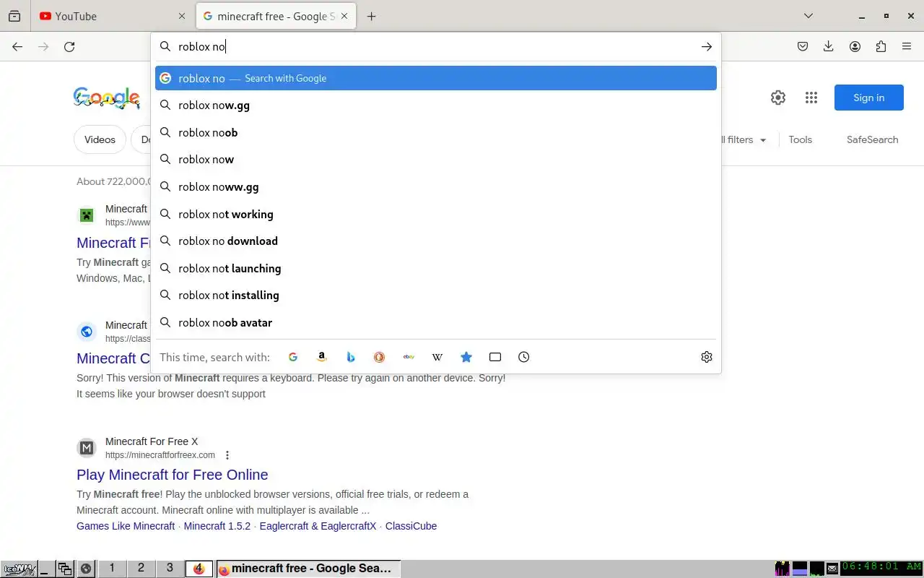Pick the roblox not installing suggestion
This screenshot has width=924, height=578.
tap(436, 295)
